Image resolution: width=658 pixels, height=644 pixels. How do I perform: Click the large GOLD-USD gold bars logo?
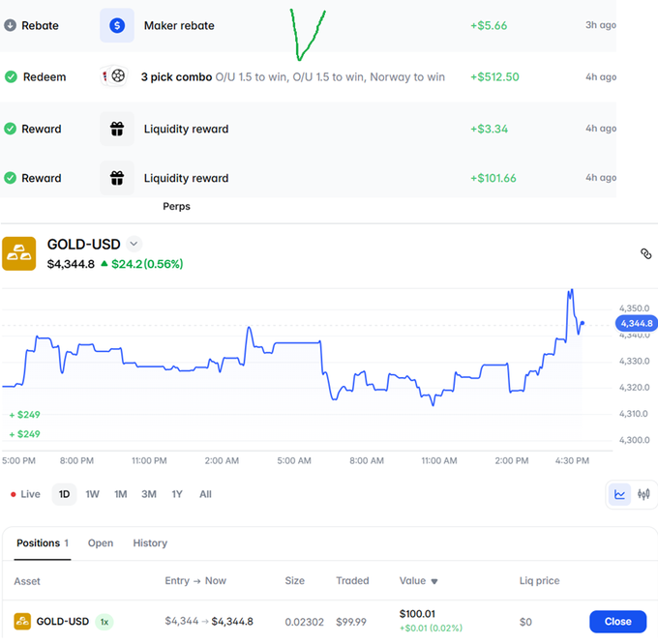point(19,253)
